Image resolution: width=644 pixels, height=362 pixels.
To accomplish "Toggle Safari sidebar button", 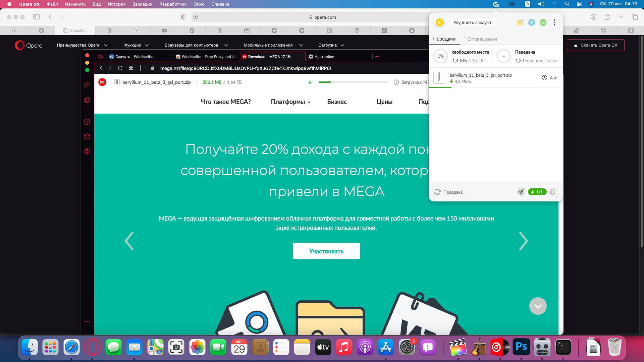I will coord(37,17).
